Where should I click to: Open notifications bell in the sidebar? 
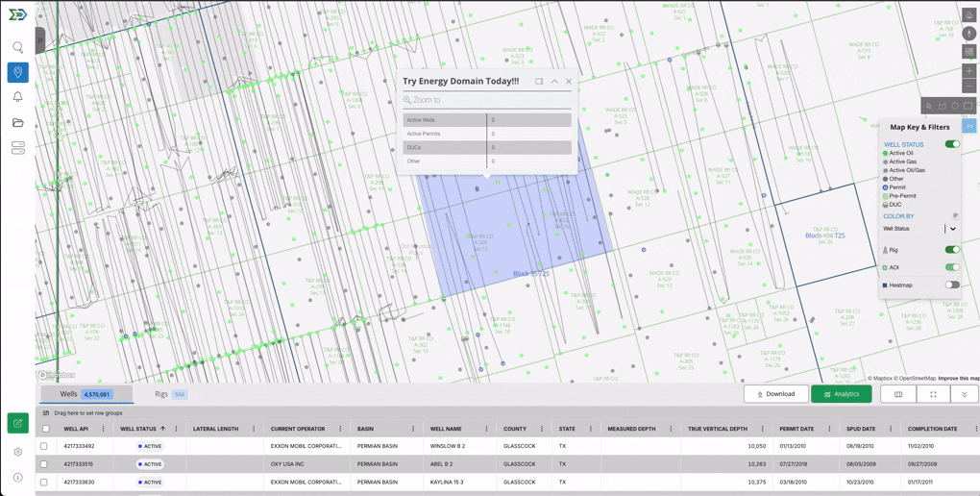[17, 97]
